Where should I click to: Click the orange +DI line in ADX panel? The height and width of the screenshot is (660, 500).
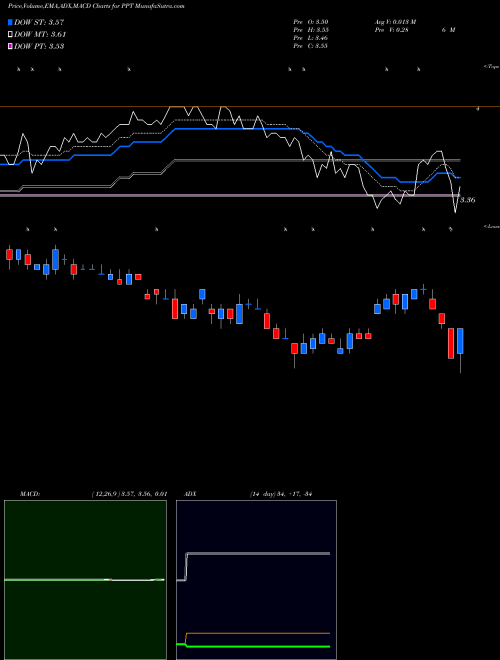click(258, 633)
